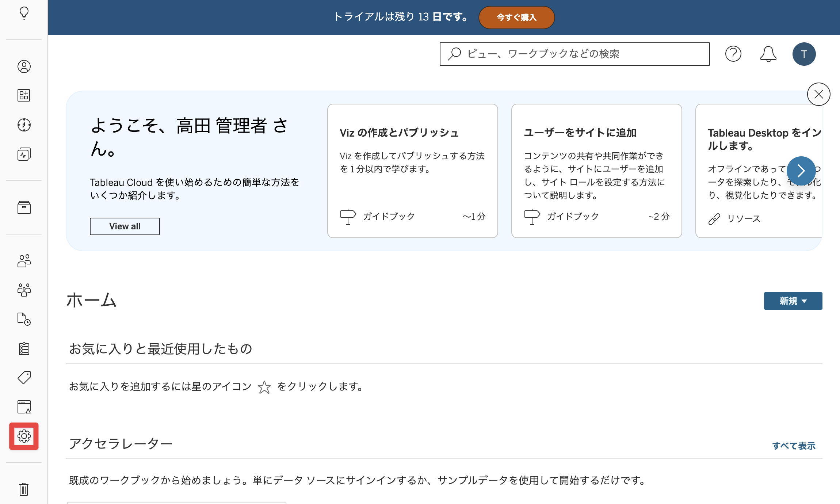This screenshot has height=504, width=840.
Task: Open the T user profile avatar
Action: pyautogui.click(x=804, y=54)
